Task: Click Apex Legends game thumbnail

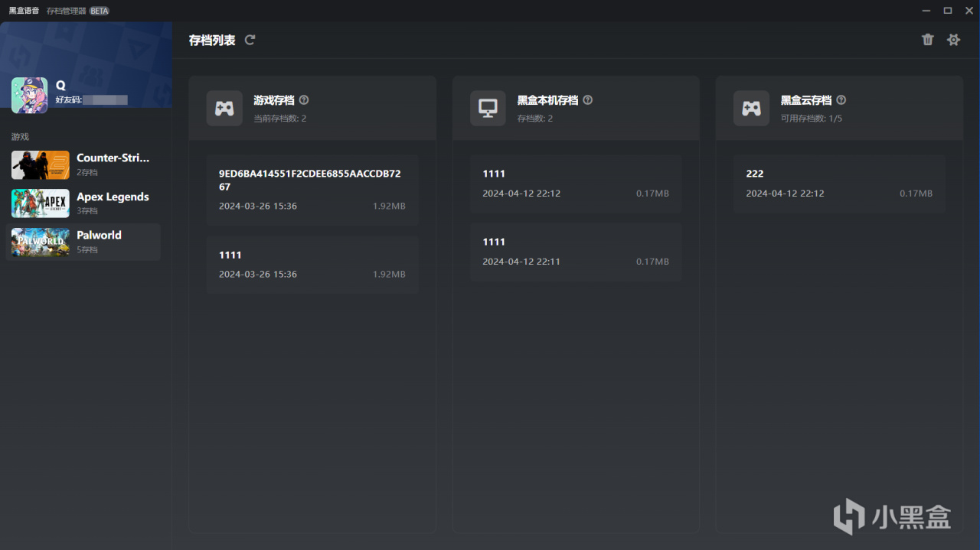Action: pyautogui.click(x=41, y=203)
